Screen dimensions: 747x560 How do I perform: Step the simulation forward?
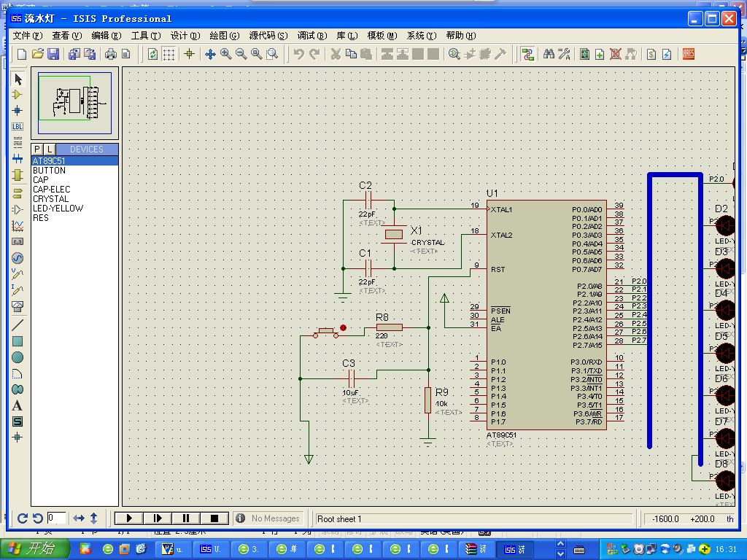pos(158,518)
